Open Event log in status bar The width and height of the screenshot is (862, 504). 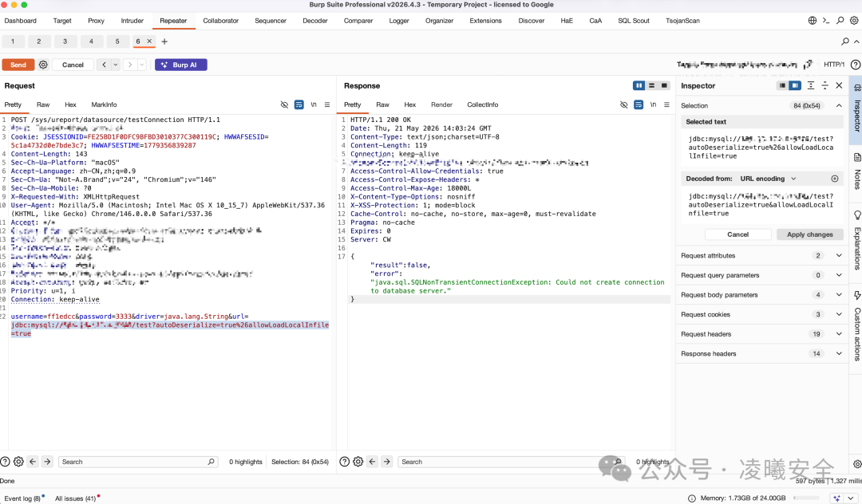(22, 498)
